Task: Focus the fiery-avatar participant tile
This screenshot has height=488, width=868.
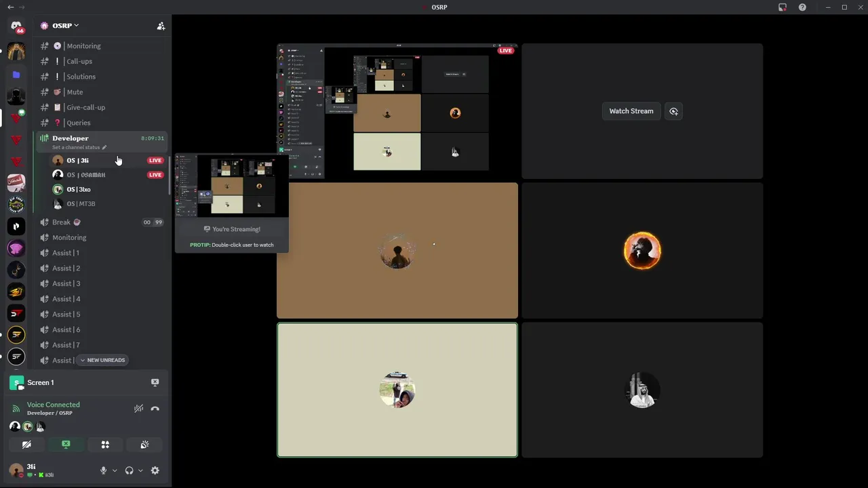Action: pyautogui.click(x=642, y=251)
